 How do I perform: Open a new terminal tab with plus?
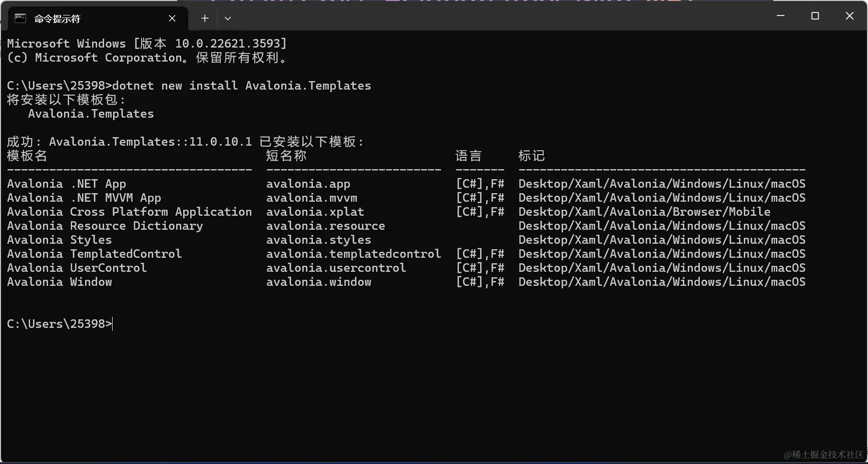click(205, 19)
